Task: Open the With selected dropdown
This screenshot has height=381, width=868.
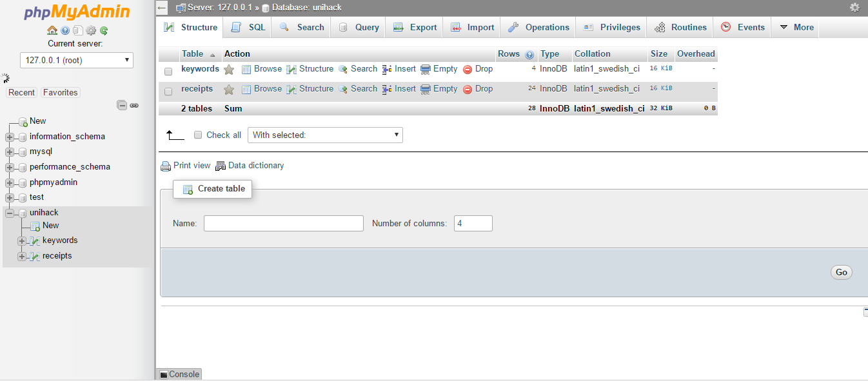Action: click(325, 135)
